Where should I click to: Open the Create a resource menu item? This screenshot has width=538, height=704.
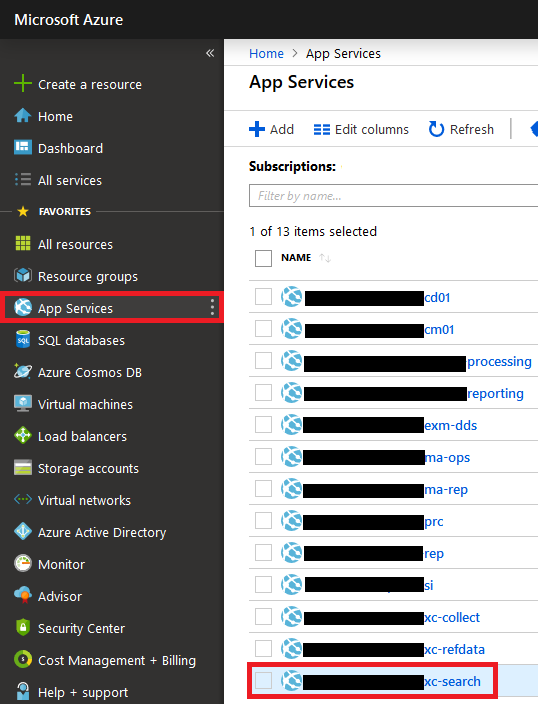tap(90, 84)
